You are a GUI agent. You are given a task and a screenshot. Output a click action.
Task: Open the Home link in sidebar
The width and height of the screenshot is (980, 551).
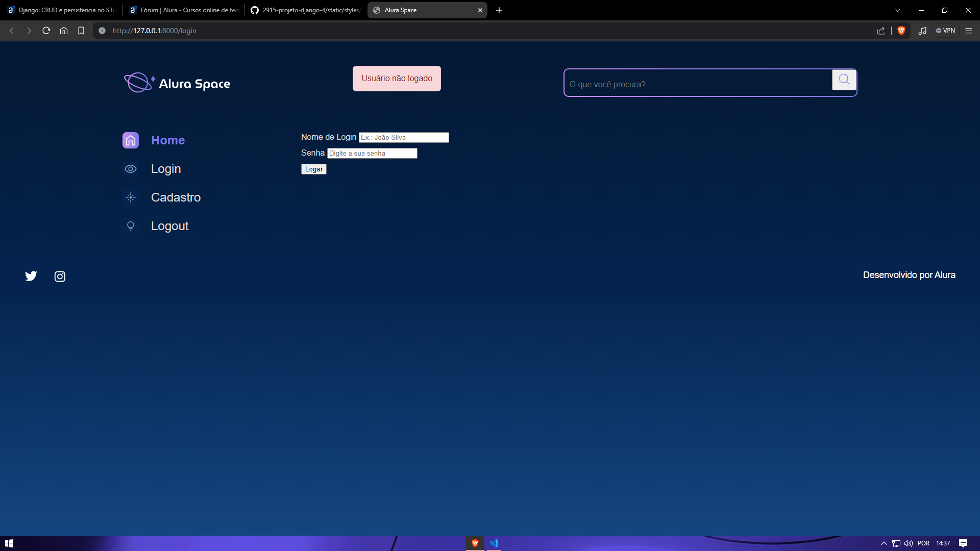tap(168, 140)
